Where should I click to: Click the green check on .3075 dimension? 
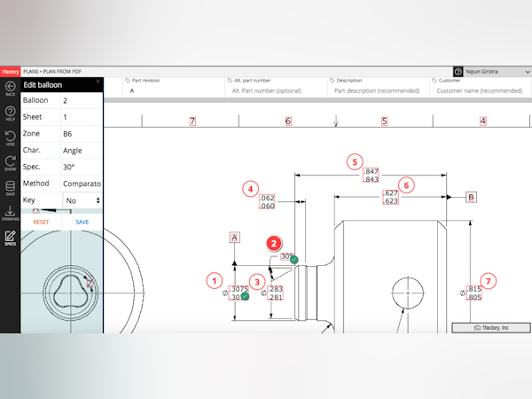click(x=245, y=296)
